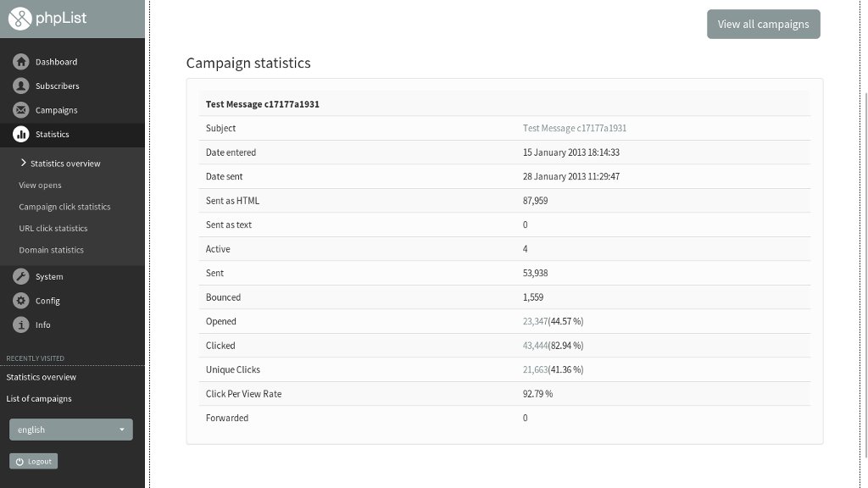Click View all campaigns button
868x488 pixels.
coord(764,24)
